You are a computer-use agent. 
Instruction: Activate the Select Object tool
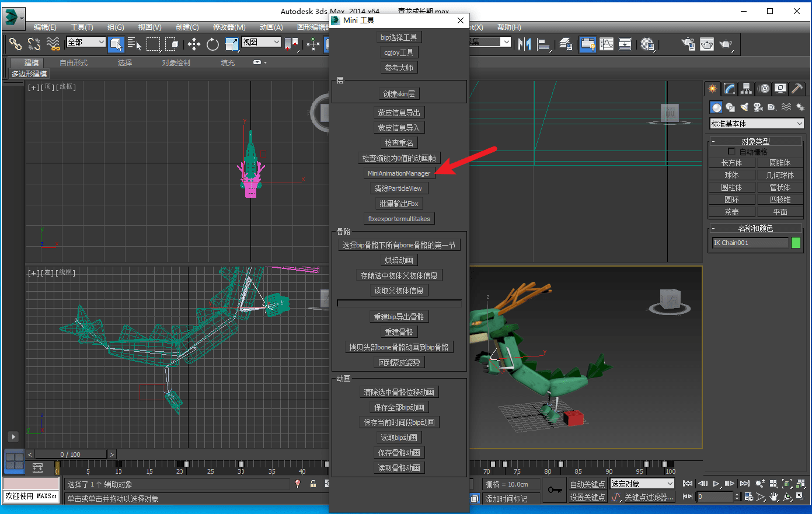pos(116,44)
